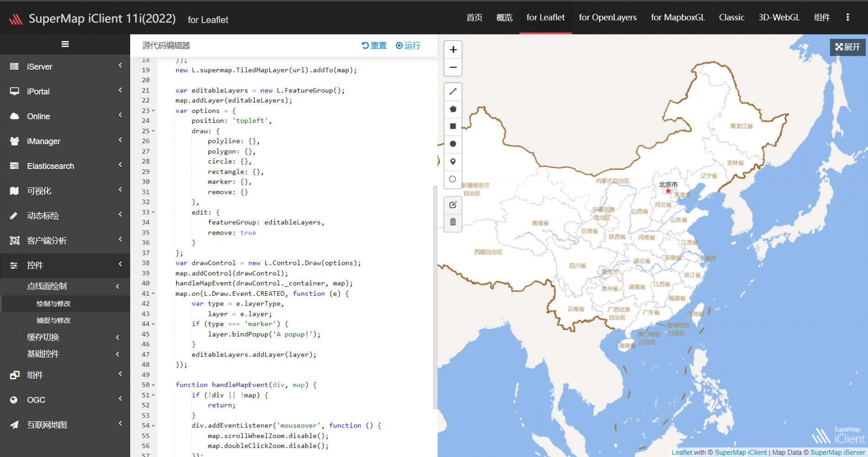Click the 展开 expand map button
This screenshot has width=868, height=457.
[x=847, y=47]
